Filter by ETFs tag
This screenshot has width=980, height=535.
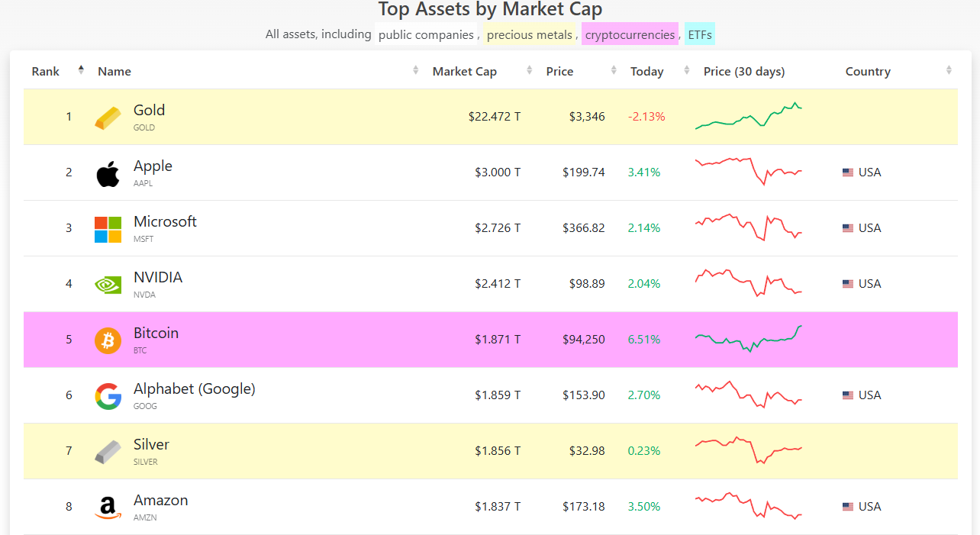click(699, 34)
